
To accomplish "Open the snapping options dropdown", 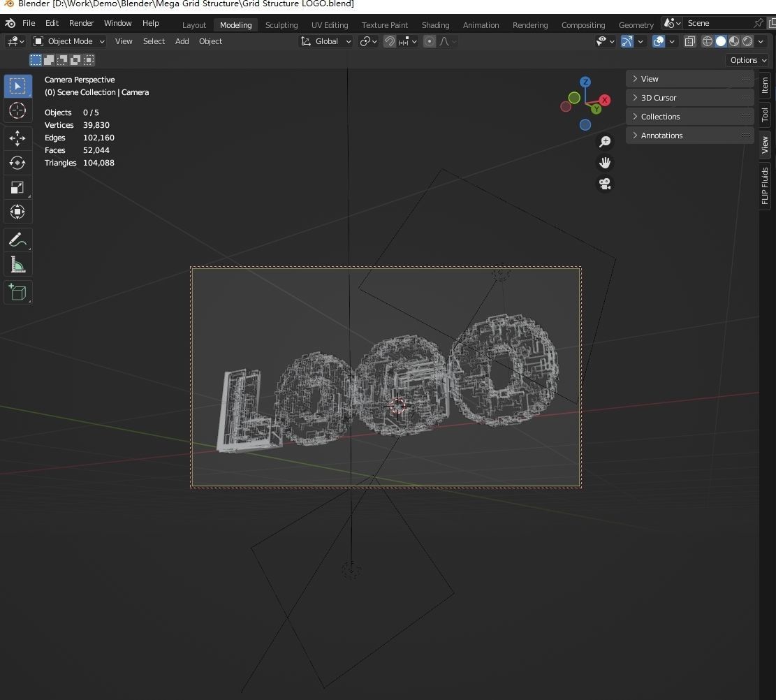I will tap(409, 42).
